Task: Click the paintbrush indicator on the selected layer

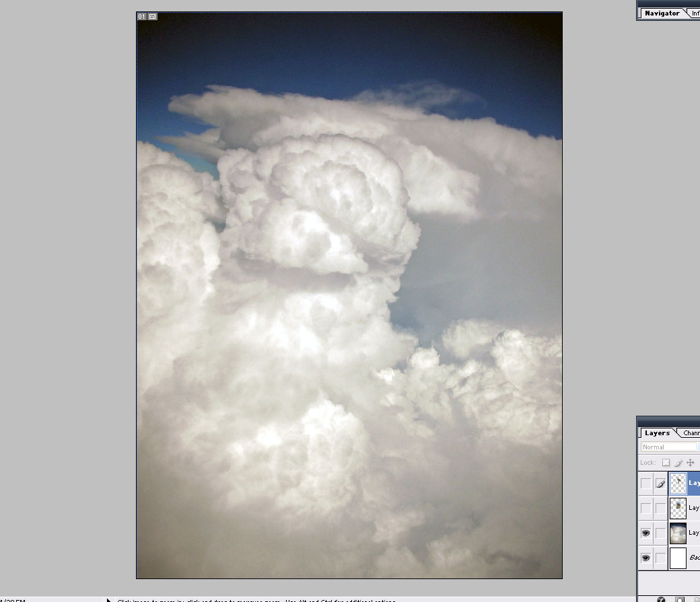Action: tap(660, 483)
